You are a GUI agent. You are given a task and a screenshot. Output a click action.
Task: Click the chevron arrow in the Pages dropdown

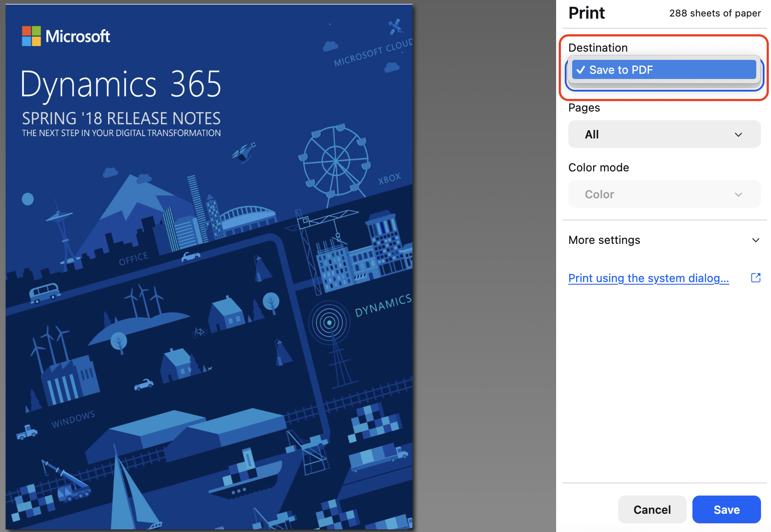coord(738,135)
